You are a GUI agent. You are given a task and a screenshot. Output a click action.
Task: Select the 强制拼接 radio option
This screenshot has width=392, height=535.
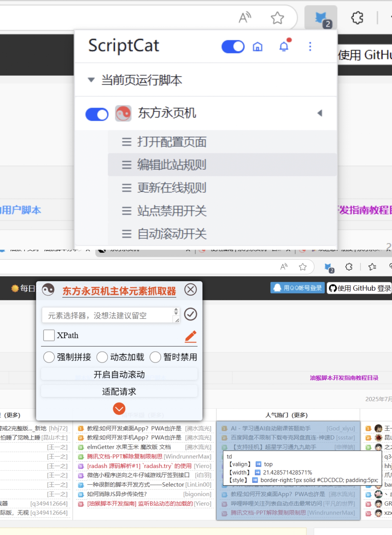coord(49,357)
